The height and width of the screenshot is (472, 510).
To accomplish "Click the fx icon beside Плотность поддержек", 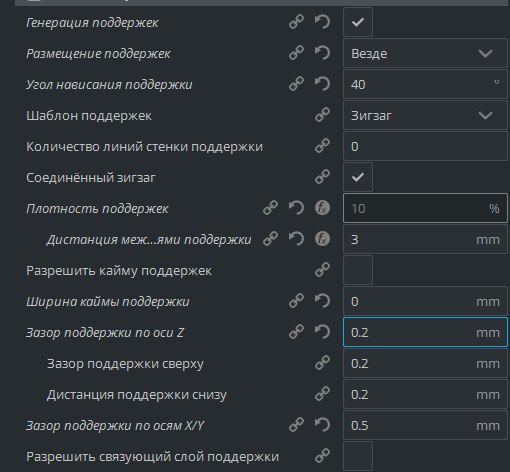I will (x=322, y=208).
